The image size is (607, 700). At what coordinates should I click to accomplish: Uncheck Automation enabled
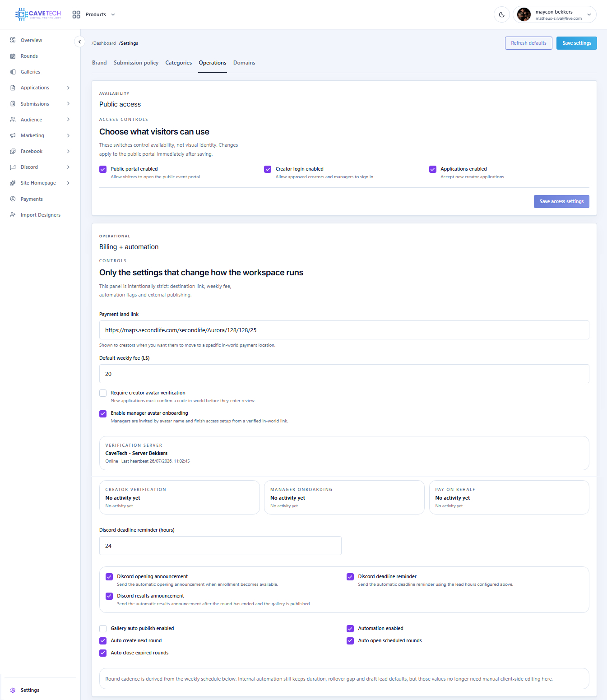350,629
